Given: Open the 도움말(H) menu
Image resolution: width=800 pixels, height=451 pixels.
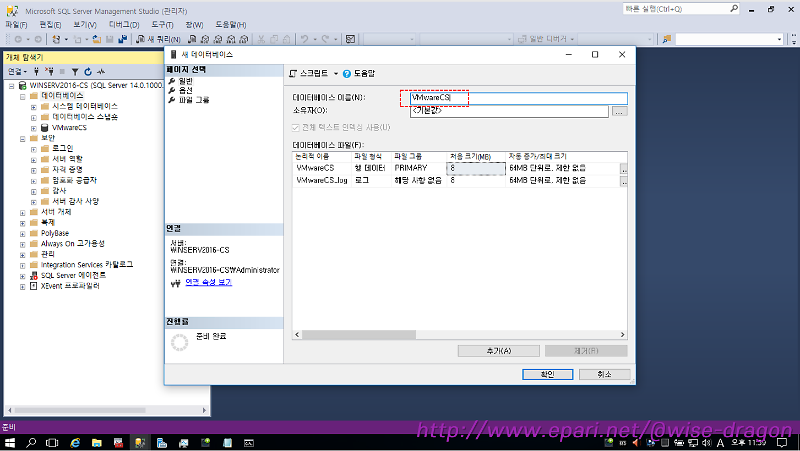Looking at the screenshot, I should 231,24.
